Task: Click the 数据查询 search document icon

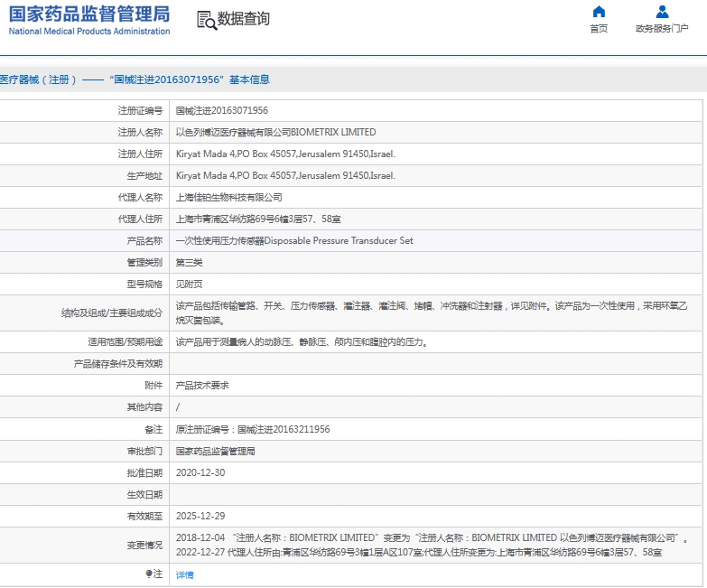Action: (x=207, y=20)
